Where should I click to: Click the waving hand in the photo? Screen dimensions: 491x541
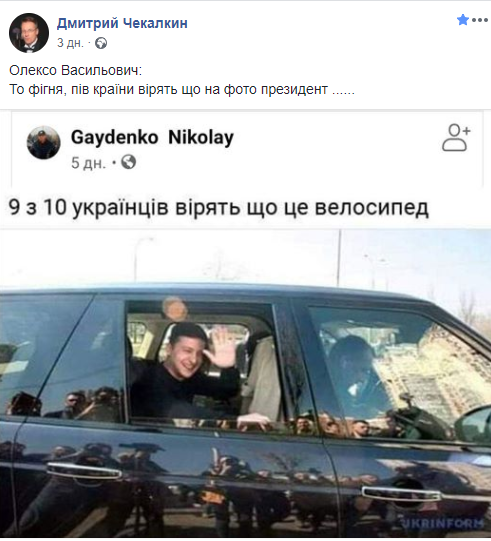click(221, 348)
